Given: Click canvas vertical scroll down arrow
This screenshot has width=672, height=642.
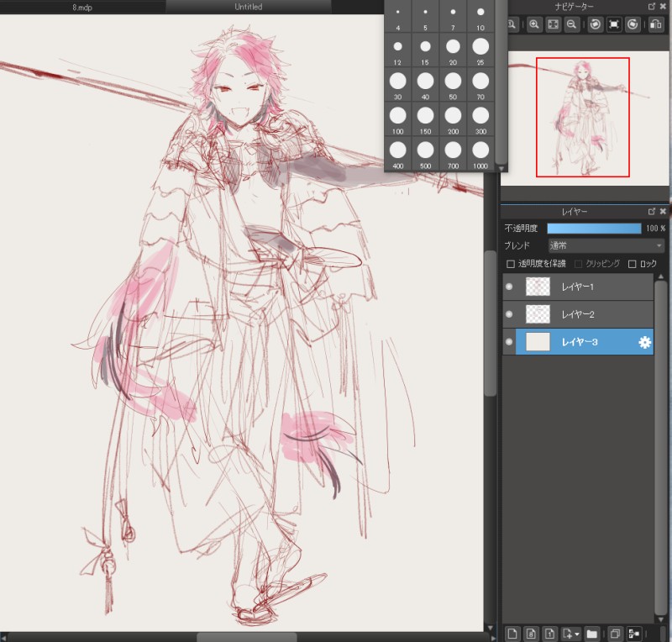Looking at the screenshot, I should 491,628.
